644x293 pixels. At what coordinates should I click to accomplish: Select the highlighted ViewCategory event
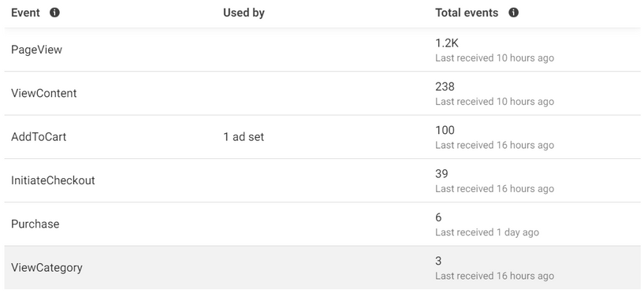47,268
